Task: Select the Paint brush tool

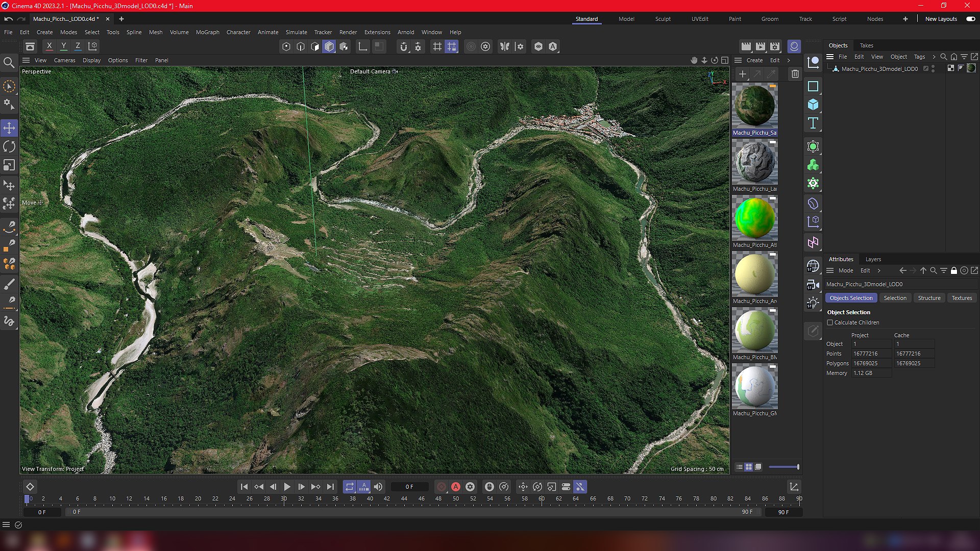Action: tap(9, 284)
